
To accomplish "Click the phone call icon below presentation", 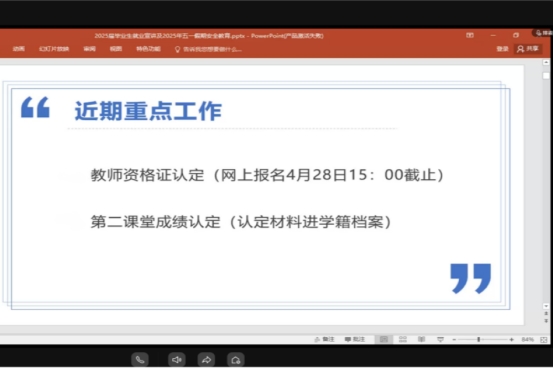I will [x=140, y=360].
